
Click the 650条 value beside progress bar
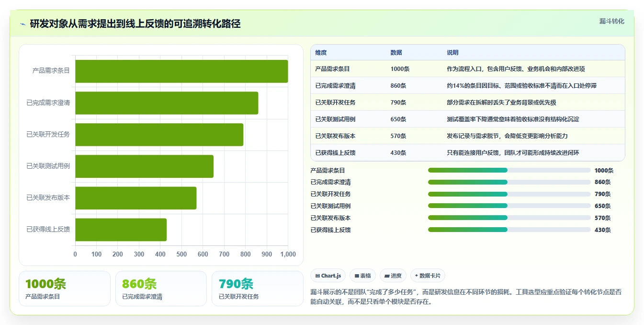coord(602,206)
